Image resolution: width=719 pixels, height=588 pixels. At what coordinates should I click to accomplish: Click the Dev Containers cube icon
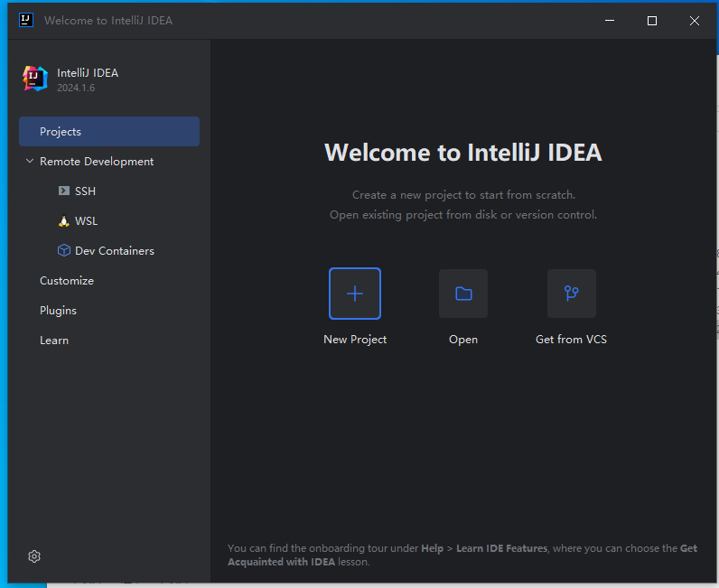(x=64, y=250)
